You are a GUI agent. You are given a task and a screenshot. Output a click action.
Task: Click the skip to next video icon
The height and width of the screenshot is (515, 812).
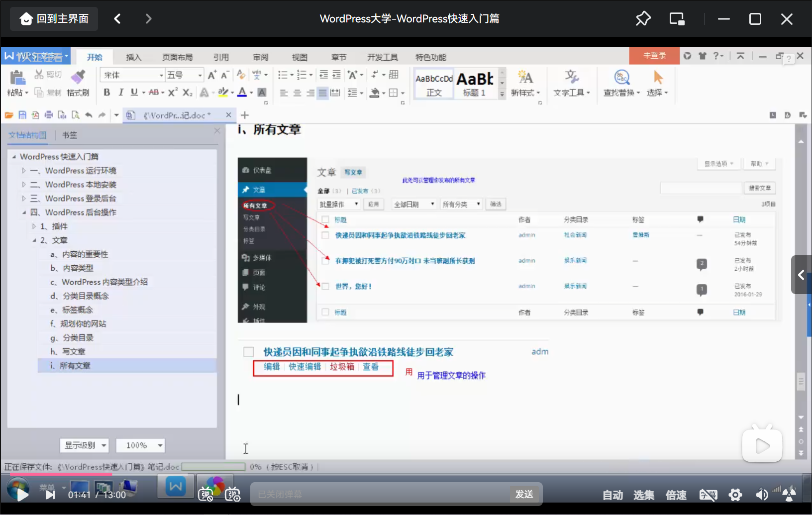[x=50, y=495]
